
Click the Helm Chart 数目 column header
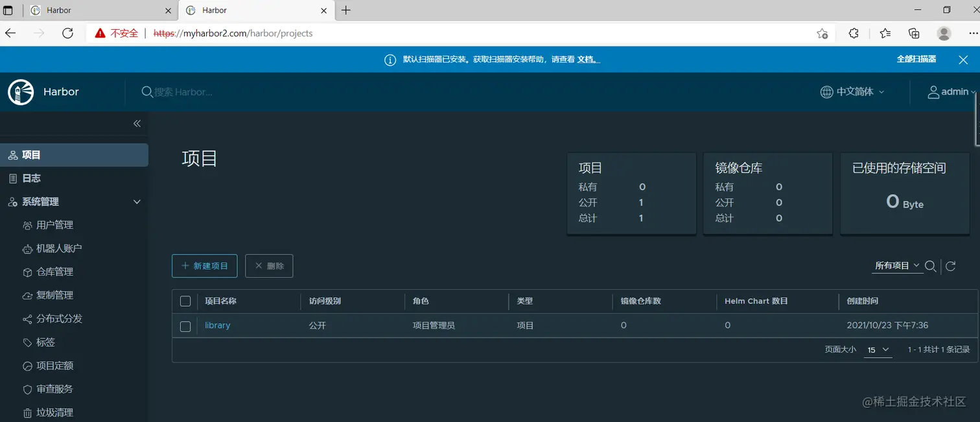(x=756, y=301)
